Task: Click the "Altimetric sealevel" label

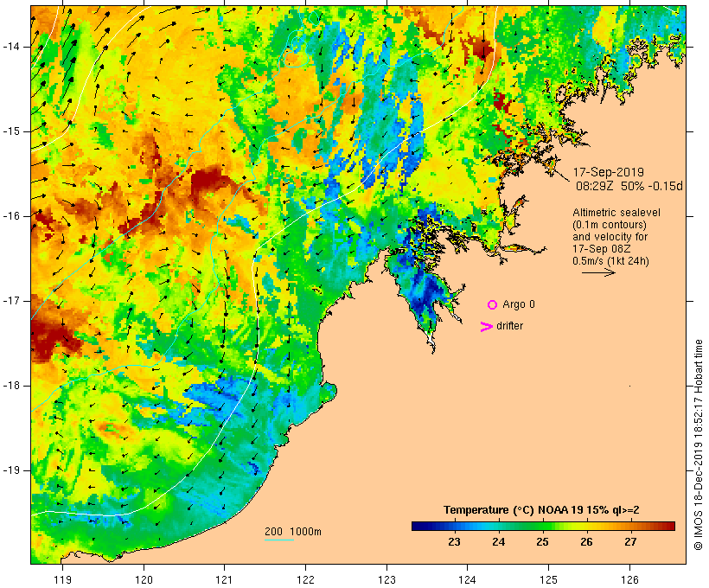Action: [x=616, y=213]
